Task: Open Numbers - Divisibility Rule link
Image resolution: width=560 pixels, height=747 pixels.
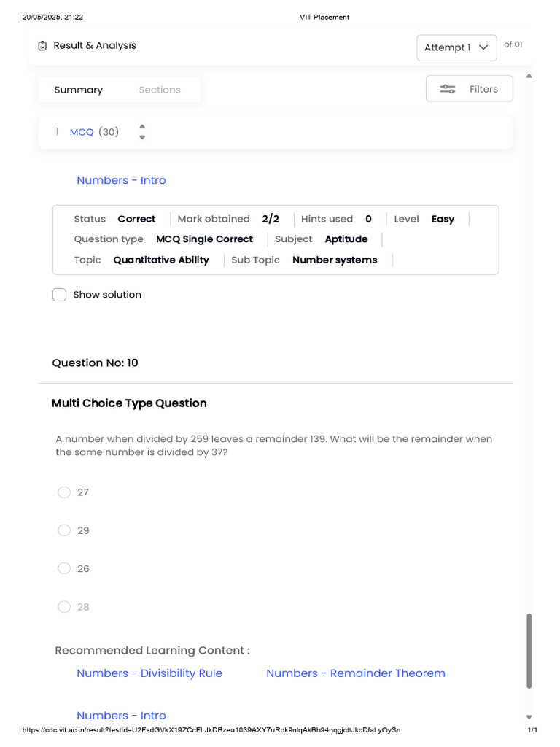Action: point(149,673)
